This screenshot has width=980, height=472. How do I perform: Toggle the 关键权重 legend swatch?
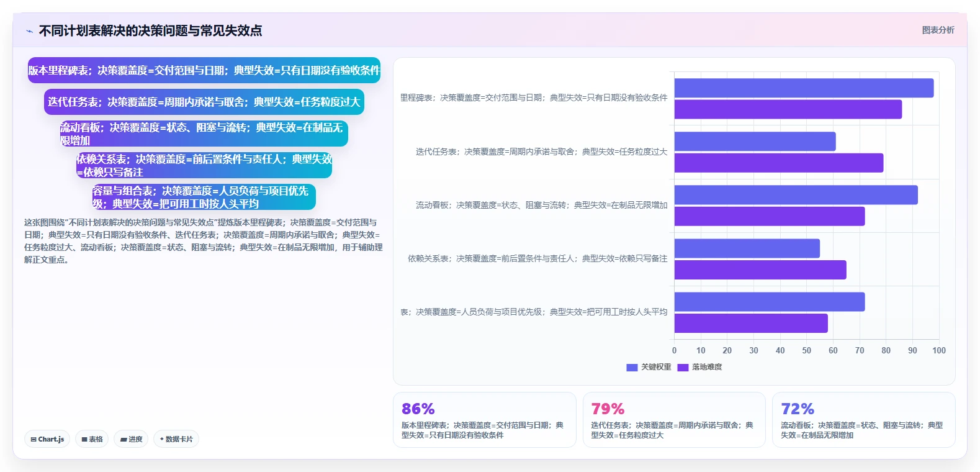click(632, 367)
